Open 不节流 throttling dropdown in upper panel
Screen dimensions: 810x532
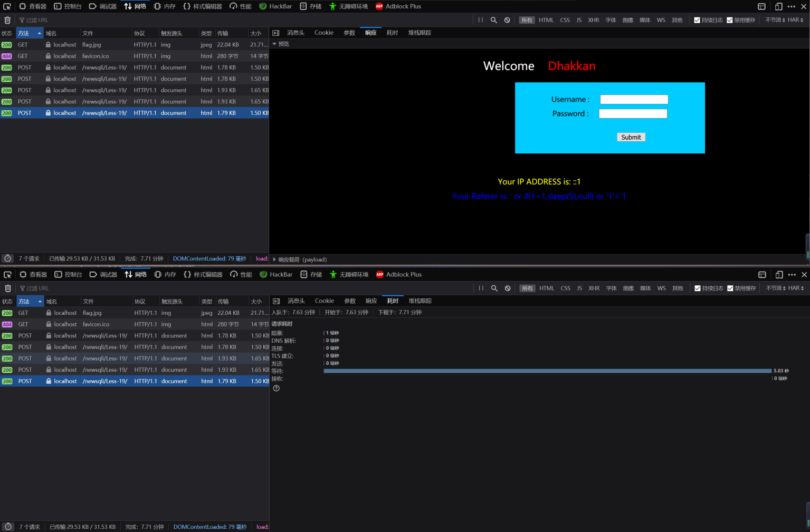click(775, 20)
